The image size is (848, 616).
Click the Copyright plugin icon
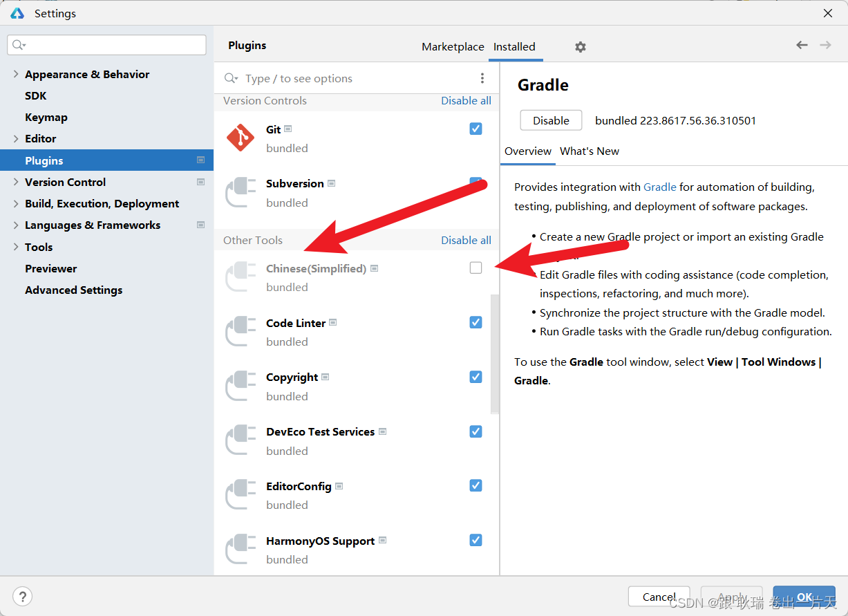click(241, 386)
